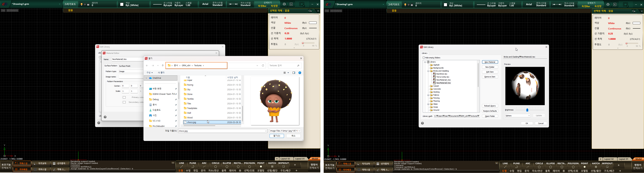Refresh the Textures folder listing
Image resolution: width=644 pixels, height=173 pixels.
263,66
